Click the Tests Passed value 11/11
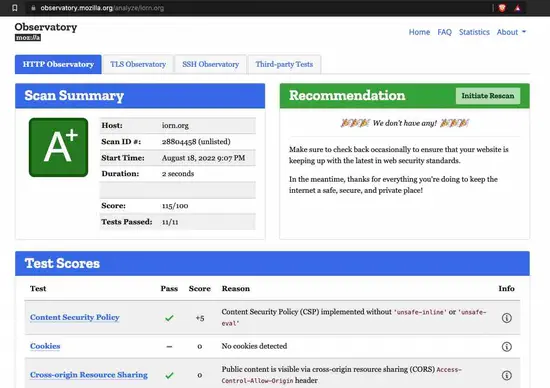550x388 pixels. coord(170,222)
